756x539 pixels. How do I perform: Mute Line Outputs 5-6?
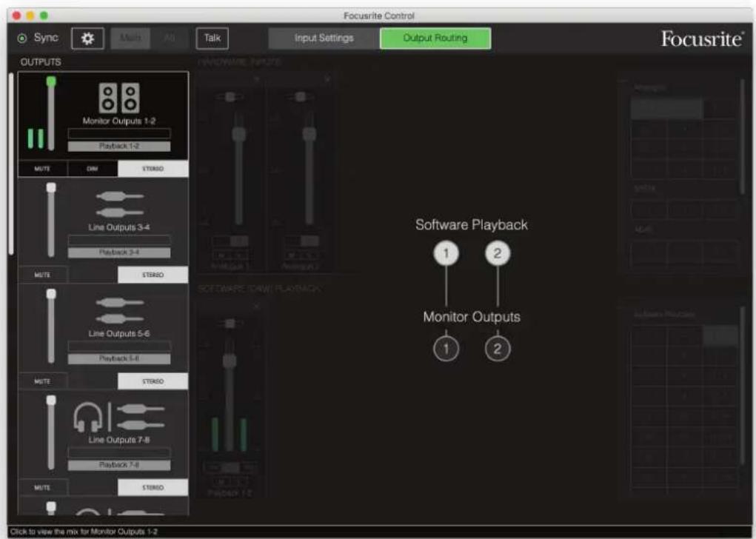coord(42,381)
